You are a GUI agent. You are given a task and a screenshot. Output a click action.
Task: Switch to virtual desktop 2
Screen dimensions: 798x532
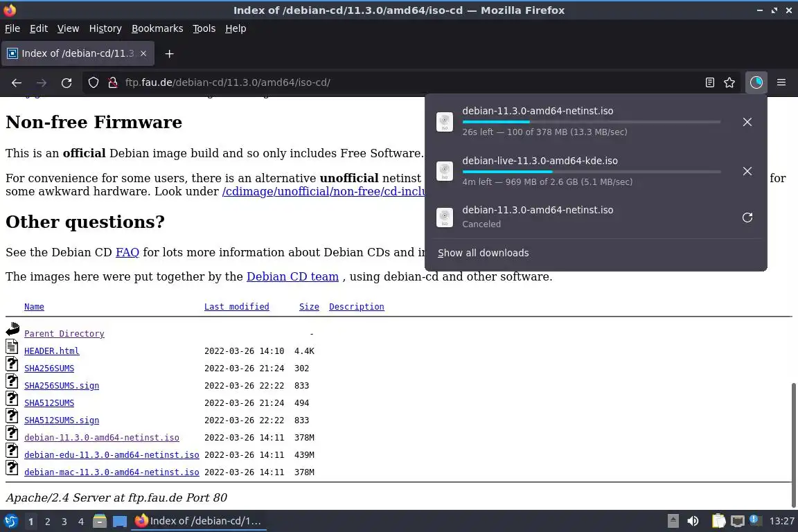(x=47, y=521)
